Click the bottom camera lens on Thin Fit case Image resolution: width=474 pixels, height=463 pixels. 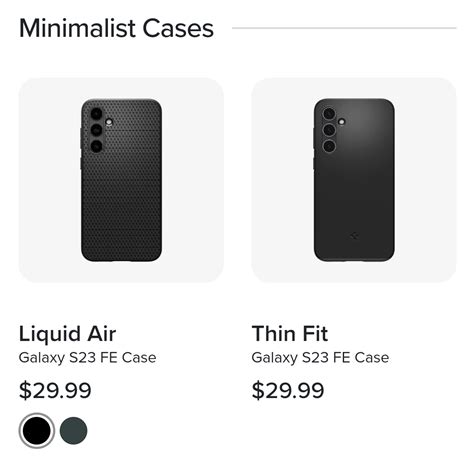(x=329, y=146)
